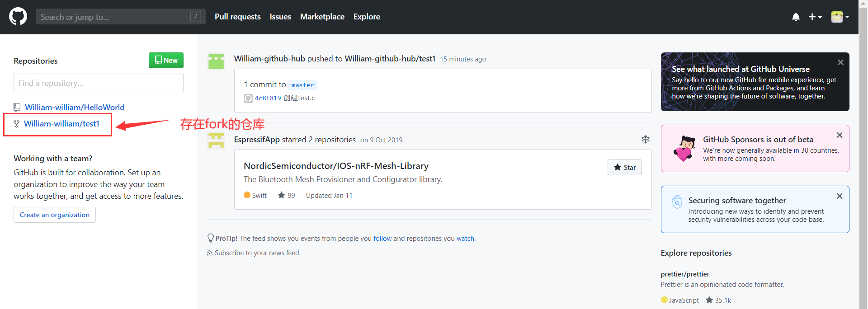Screen dimensions: 868x309
Task: Open the plus create-new dropdown
Action: click(x=815, y=17)
